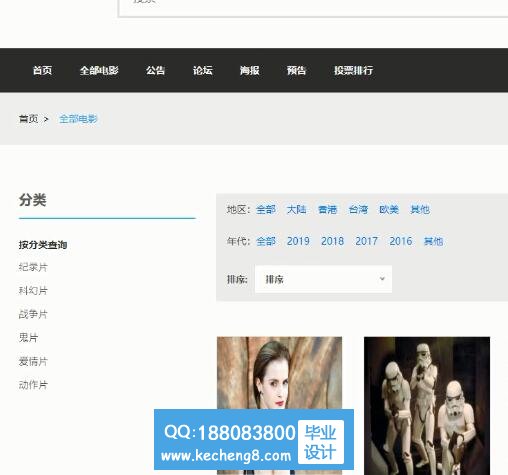Expand the 排序 dropdown
Viewport: 508px width, 475px height.
pos(323,279)
